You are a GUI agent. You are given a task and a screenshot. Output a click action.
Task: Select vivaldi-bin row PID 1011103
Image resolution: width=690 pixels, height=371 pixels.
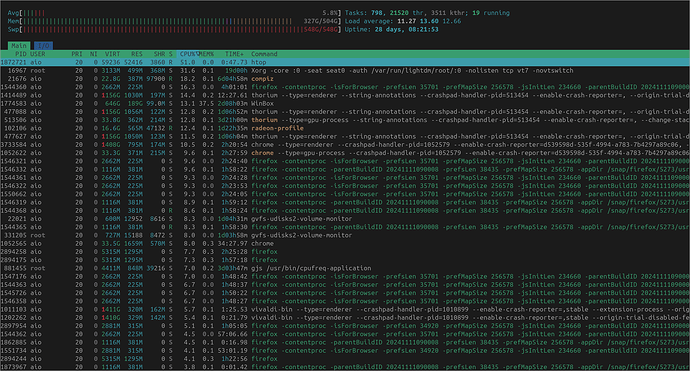(345, 309)
